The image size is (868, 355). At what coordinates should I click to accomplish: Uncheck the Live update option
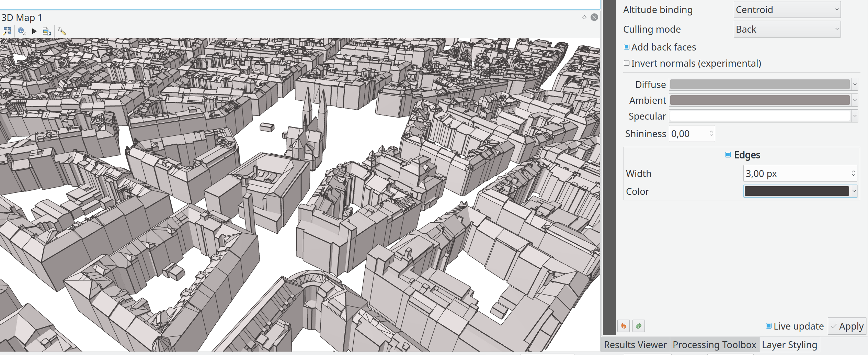click(769, 326)
